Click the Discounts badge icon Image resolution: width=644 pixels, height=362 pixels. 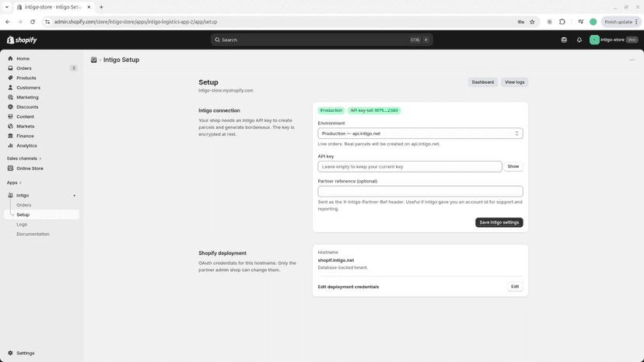tap(10, 106)
